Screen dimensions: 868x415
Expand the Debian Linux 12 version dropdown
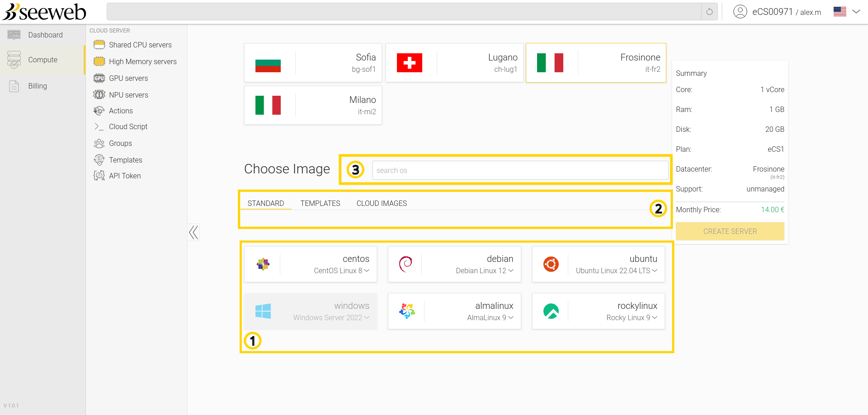click(511, 271)
